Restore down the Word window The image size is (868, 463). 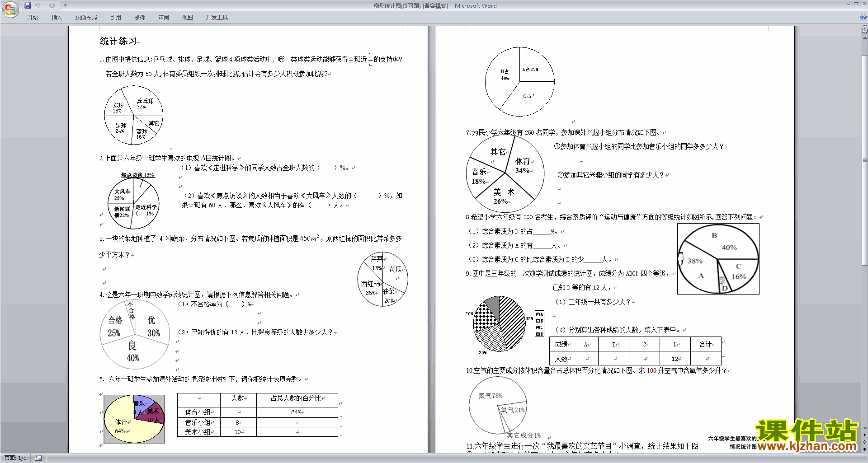click(856, 4)
